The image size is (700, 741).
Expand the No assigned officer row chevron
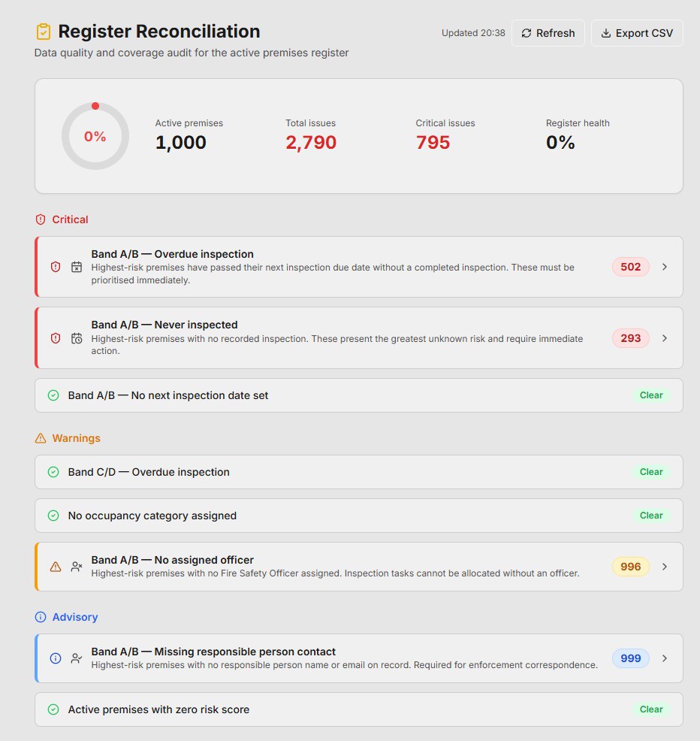[x=665, y=567]
